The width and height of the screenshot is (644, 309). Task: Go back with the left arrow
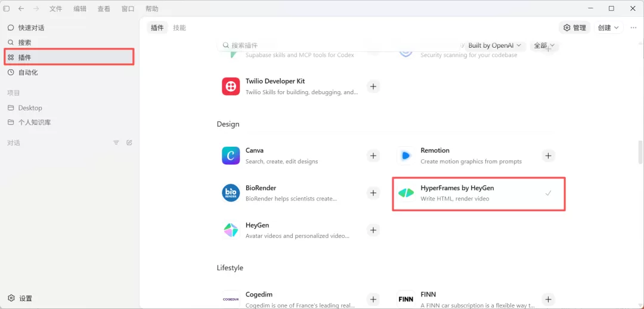click(x=21, y=8)
